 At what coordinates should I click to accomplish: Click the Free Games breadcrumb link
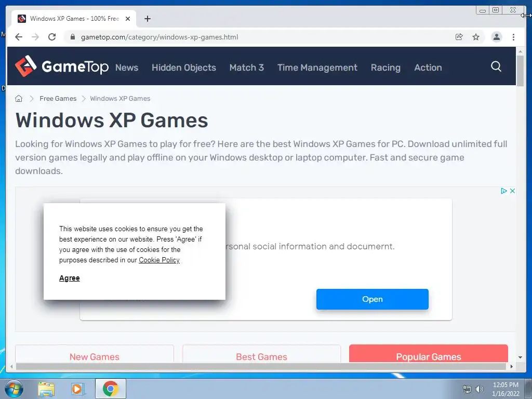58,98
